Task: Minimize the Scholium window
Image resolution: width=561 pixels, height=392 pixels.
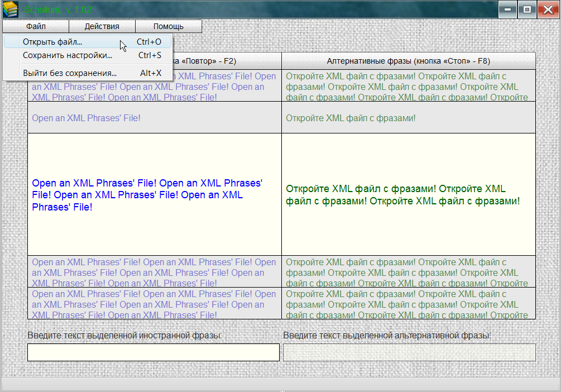Action: click(507, 9)
